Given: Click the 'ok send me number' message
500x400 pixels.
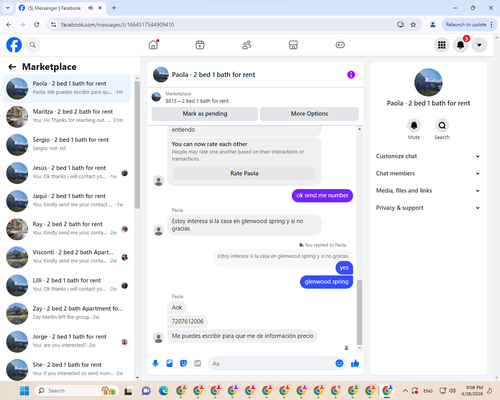Looking at the screenshot, I should (x=322, y=196).
